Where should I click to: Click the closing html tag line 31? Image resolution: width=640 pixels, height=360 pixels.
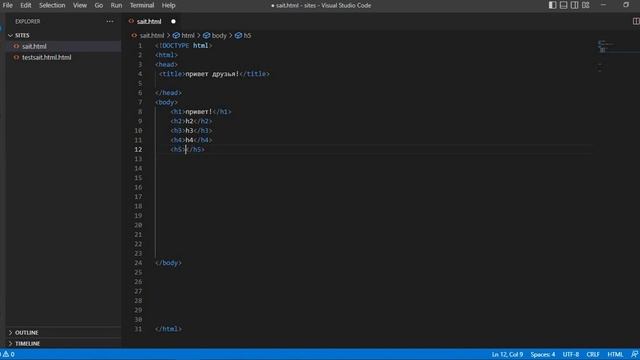168,329
